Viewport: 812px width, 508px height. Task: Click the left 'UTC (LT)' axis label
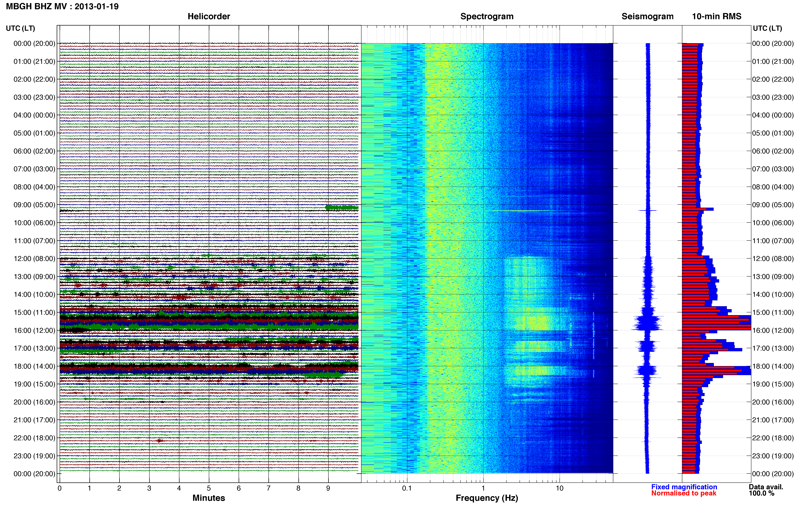click(21, 28)
